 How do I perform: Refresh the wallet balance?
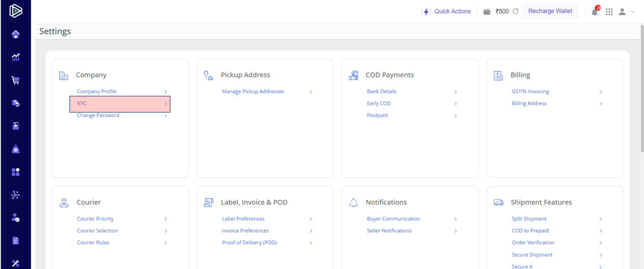coord(515,11)
